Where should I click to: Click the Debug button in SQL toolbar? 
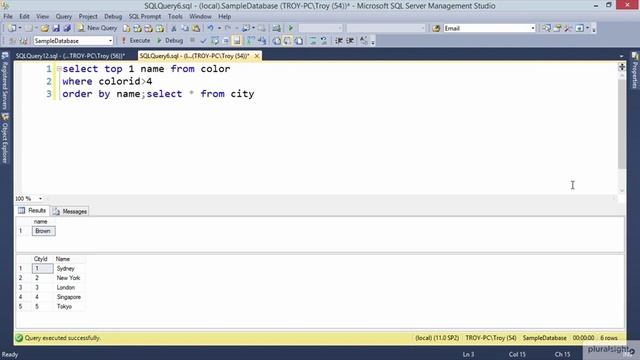pos(170,41)
